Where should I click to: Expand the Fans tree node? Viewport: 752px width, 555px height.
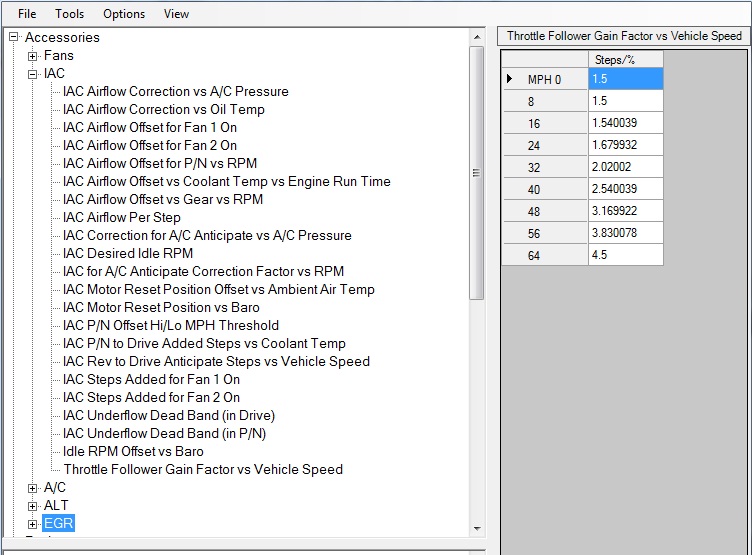click(33, 56)
